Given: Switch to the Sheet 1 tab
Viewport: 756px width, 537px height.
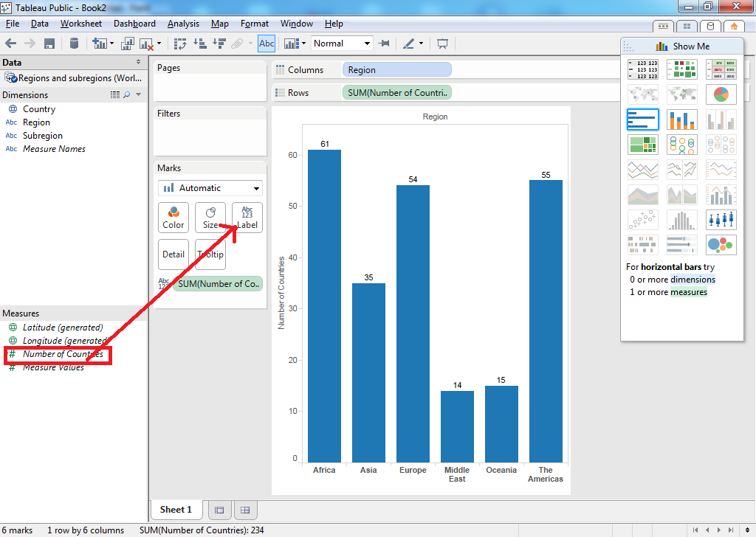Looking at the screenshot, I should [x=176, y=509].
